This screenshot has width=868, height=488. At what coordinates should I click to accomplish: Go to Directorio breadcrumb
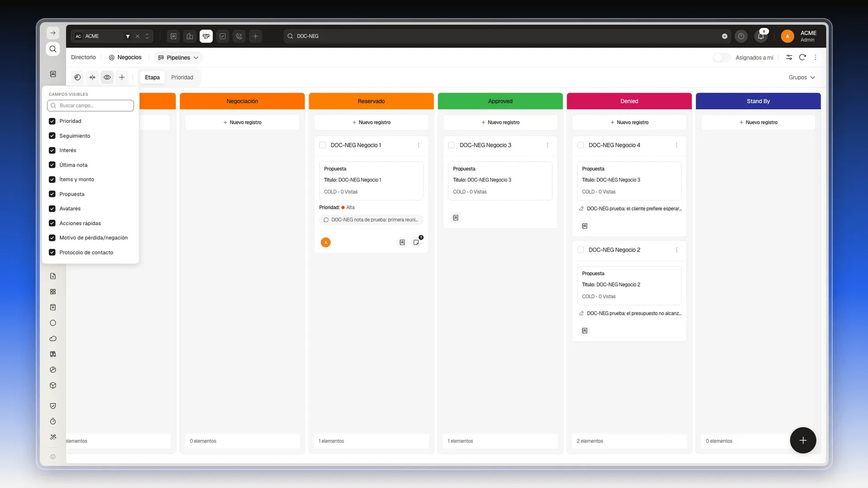pyautogui.click(x=84, y=57)
